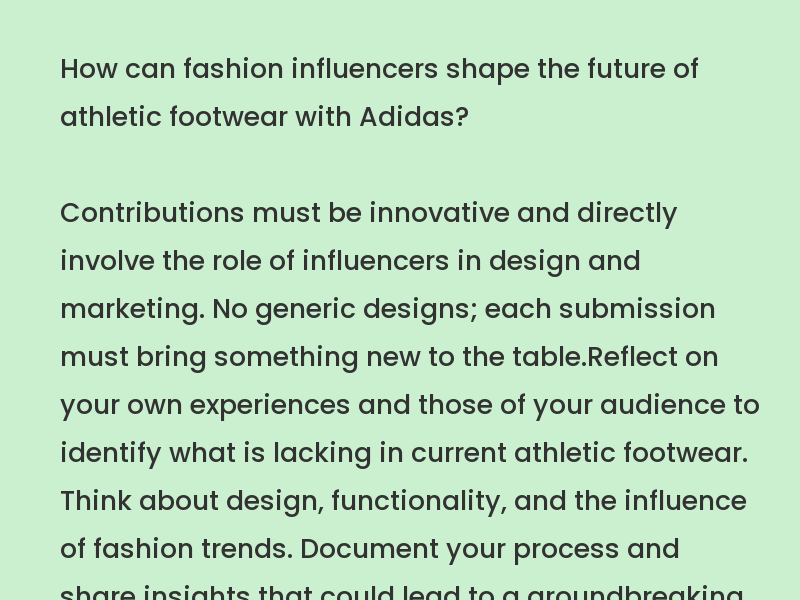
Task: Click the word "innovative" in the first paragraph line
Action: coord(439,213)
